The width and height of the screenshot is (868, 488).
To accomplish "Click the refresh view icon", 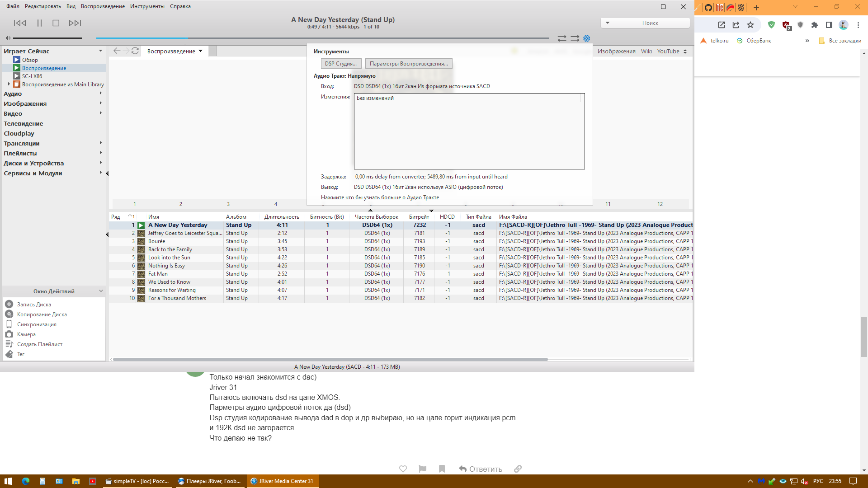I will click(135, 51).
